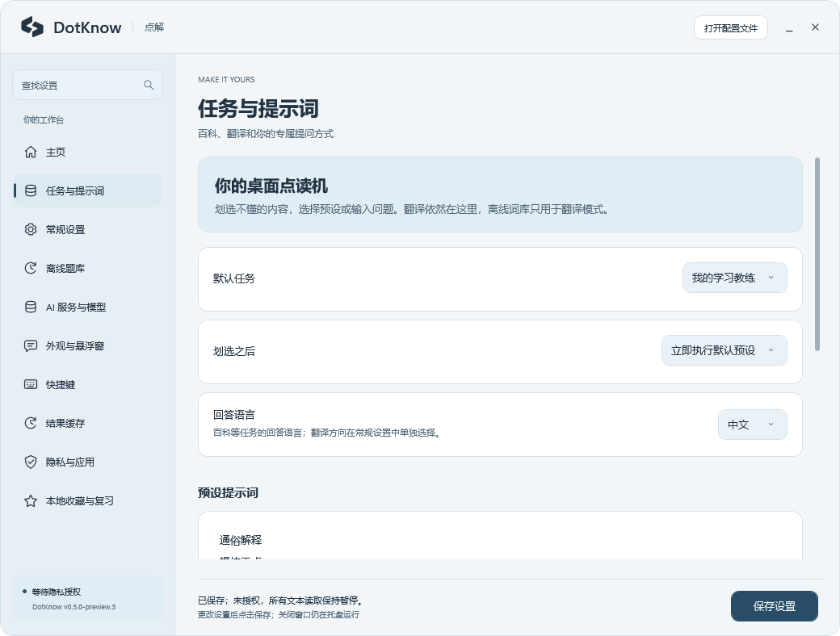The image size is (840, 636).
Task: Switch to AI 服务与模型
Action: pos(87,307)
